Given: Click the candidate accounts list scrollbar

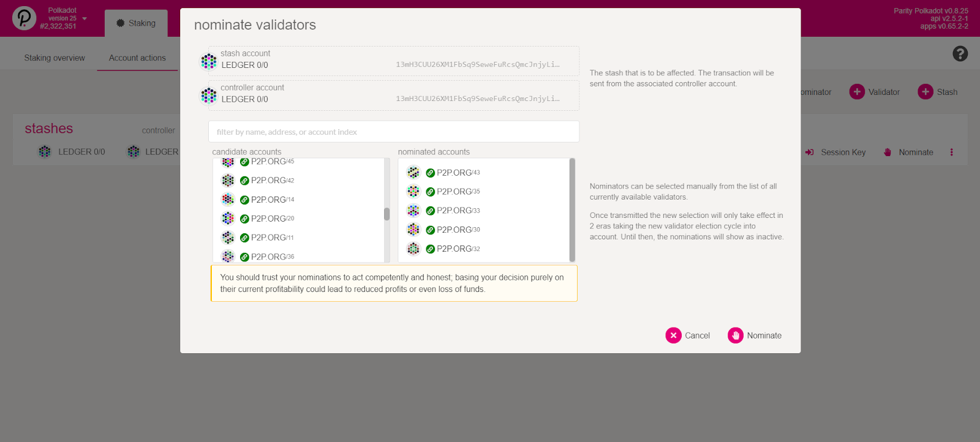Looking at the screenshot, I should pos(386,214).
